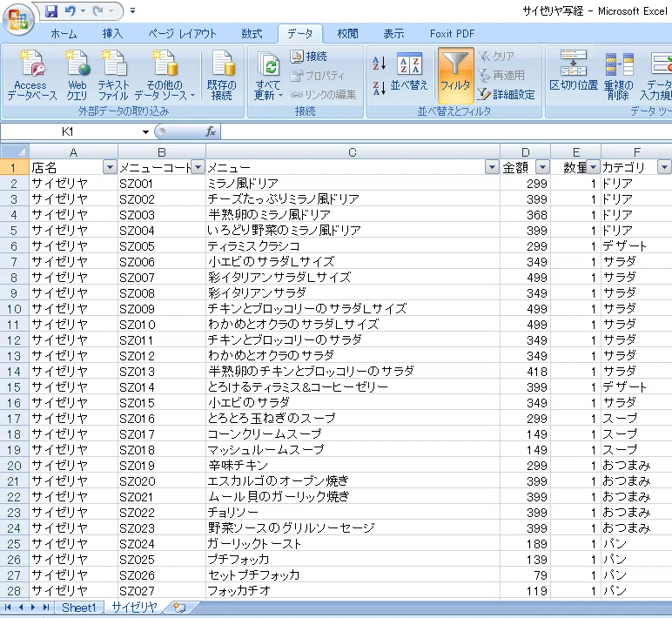Viewport: 672px width, 618px height.
Task: Switch to 数式 ribbon tab
Action: coord(252,33)
